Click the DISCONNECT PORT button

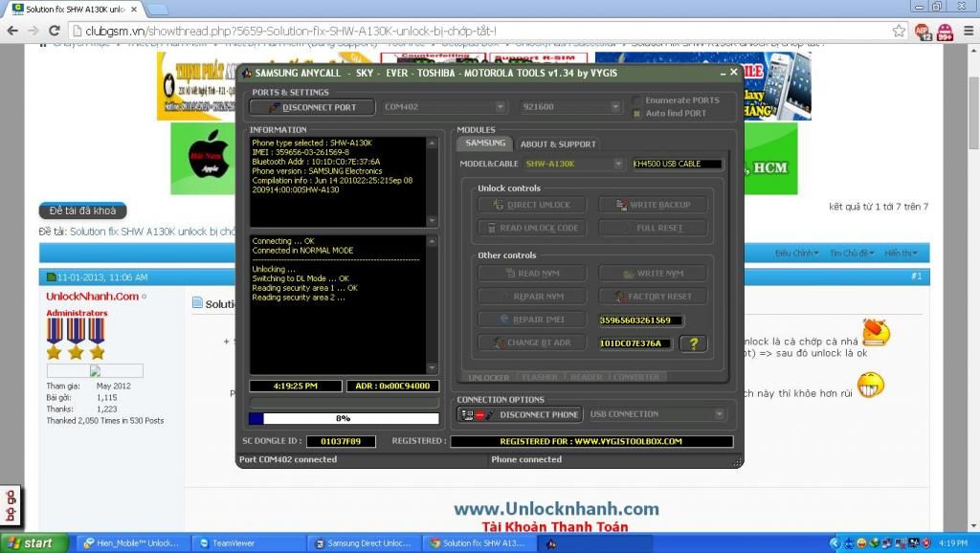[312, 107]
